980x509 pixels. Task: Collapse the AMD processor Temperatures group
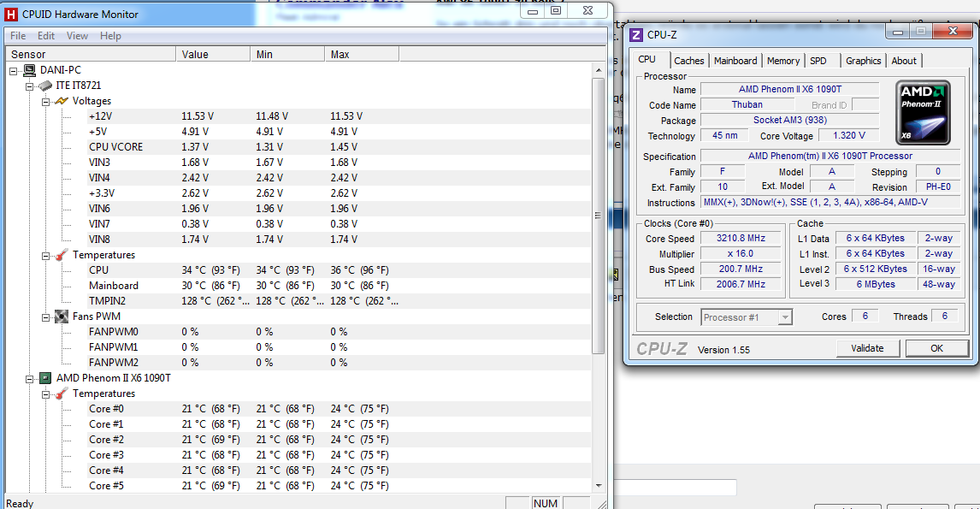click(45, 394)
